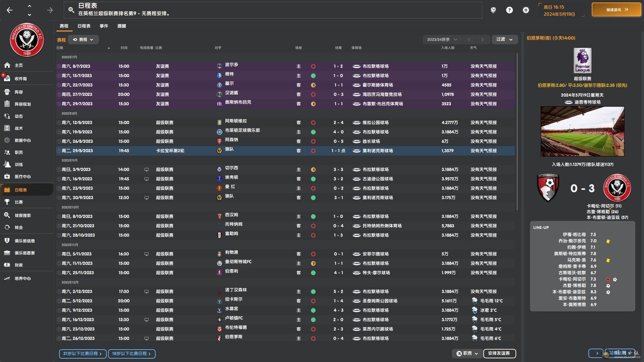Open the 职员 staff sidebar icon
644x362 pixels.
7,152
